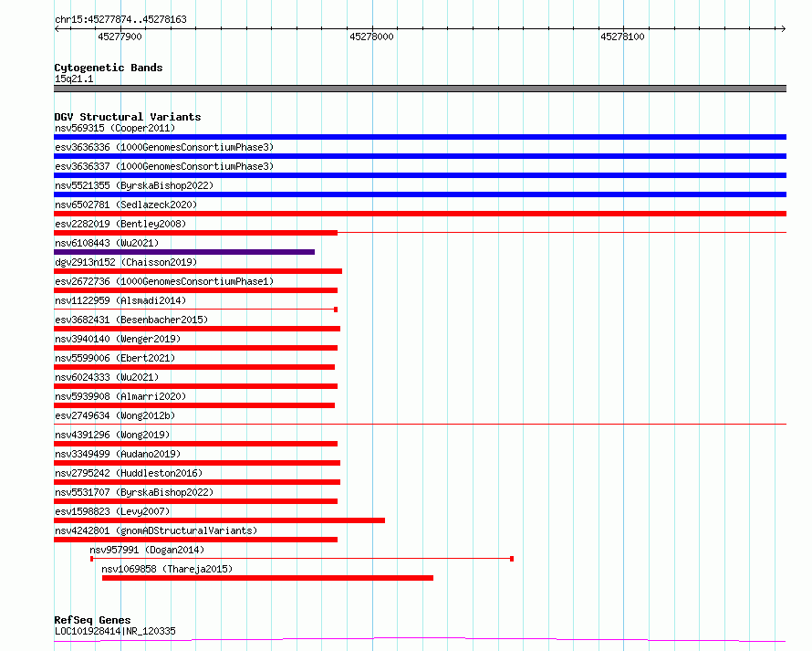The image size is (812, 651).
Task: Click the 45278000 ruler position label
Action: (371, 37)
